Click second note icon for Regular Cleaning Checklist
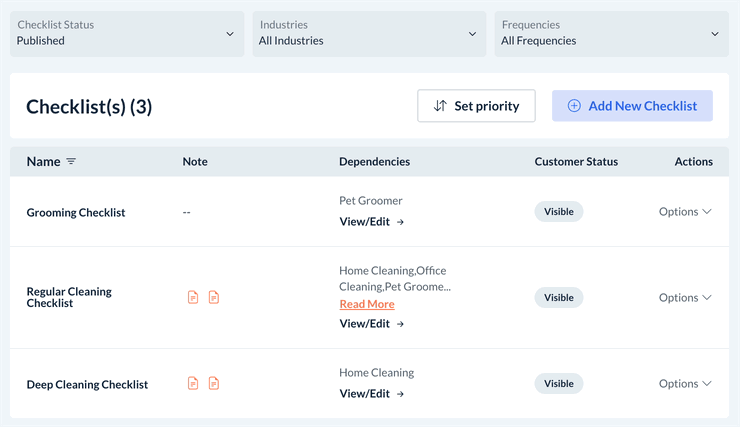Image resolution: width=740 pixels, height=427 pixels. [214, 297]
